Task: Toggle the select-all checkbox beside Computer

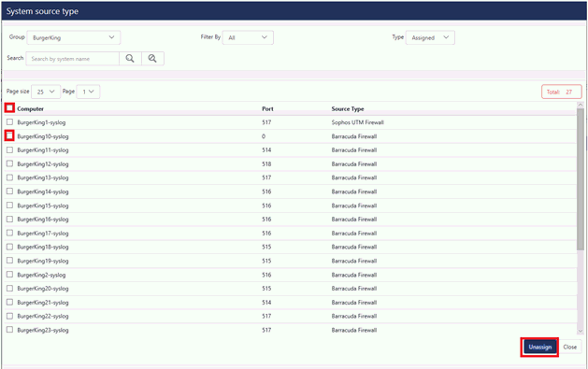Action: 9,108
